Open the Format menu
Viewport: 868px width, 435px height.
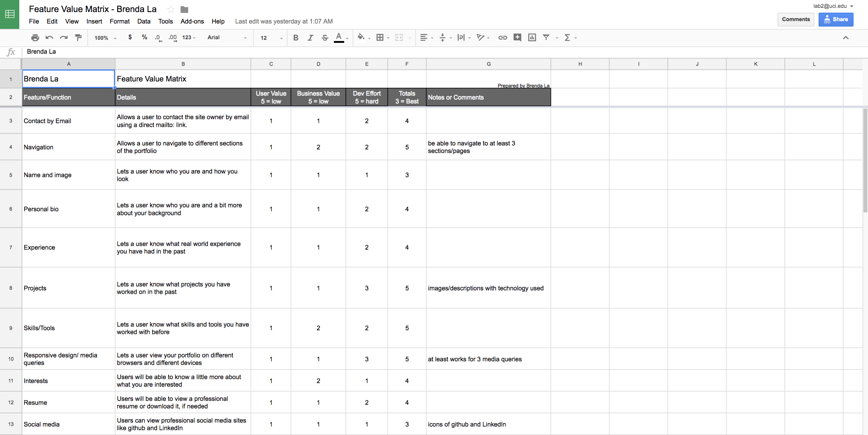[119, 21]
